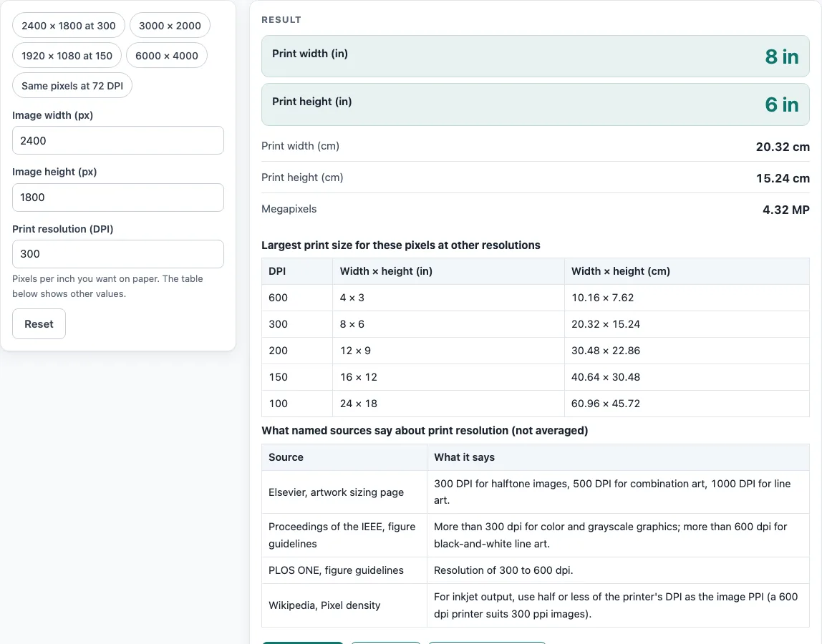
Task: Click the "Elsevier, artwork sizing page" source cell
Action: tap(344, 492)
